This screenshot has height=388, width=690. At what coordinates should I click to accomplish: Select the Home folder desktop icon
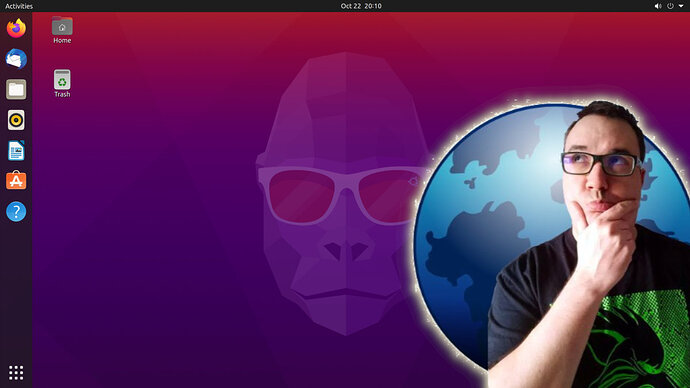62,30
